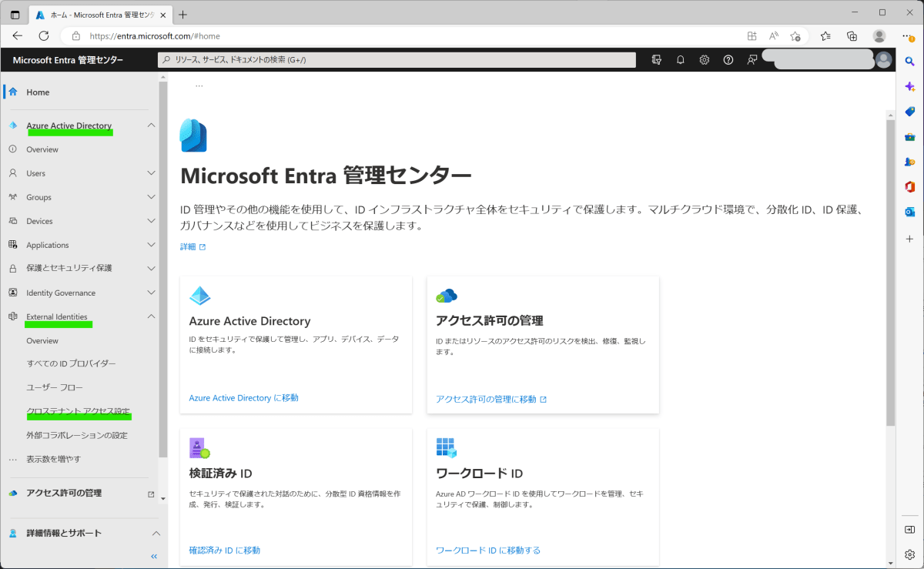This screenshot has height=569, width=924.
Task: Expand the Applications submenu chevron
Action: pyautogui.click(x=151, y=245)
